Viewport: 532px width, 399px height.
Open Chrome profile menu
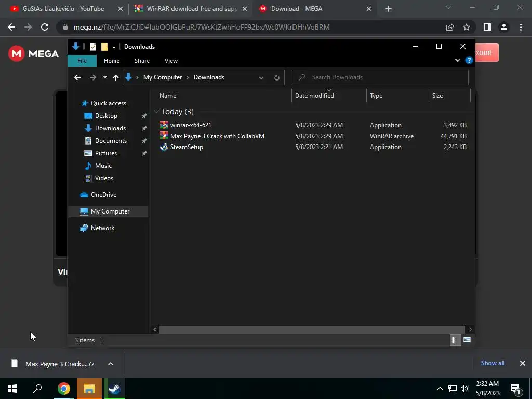coord(504,27)
